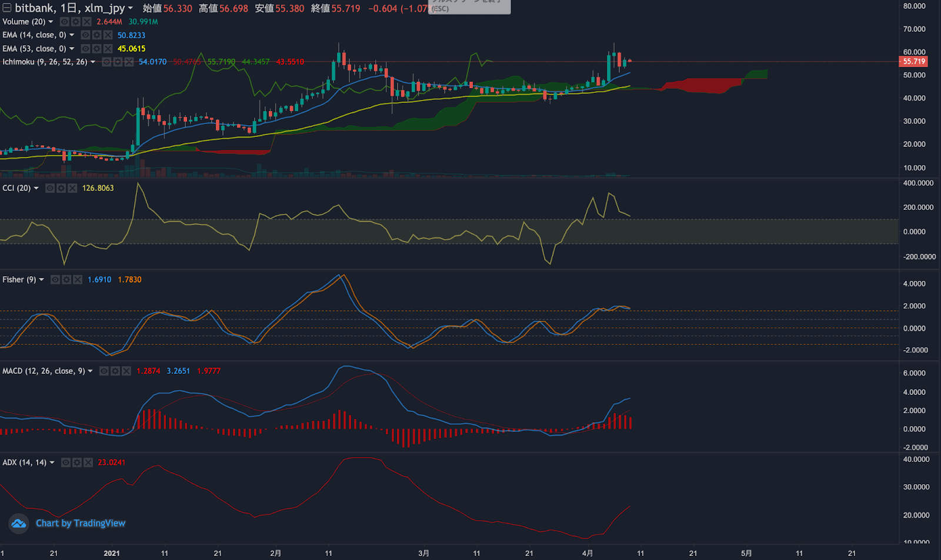This screenshot has height=560, width=941.
Task: Expand the CCI (20) legend dropdown
Action: tap(36, 188)
